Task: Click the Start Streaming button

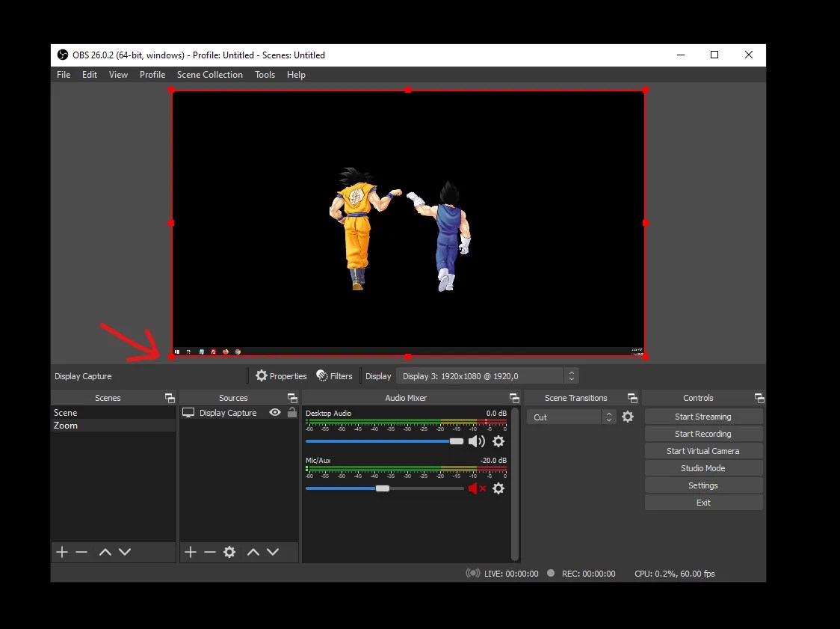Action: coord(703,416)
